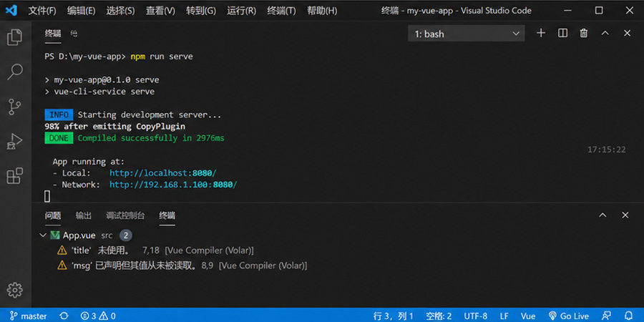Click the DONE badge in terminal

tap(59, 138)
